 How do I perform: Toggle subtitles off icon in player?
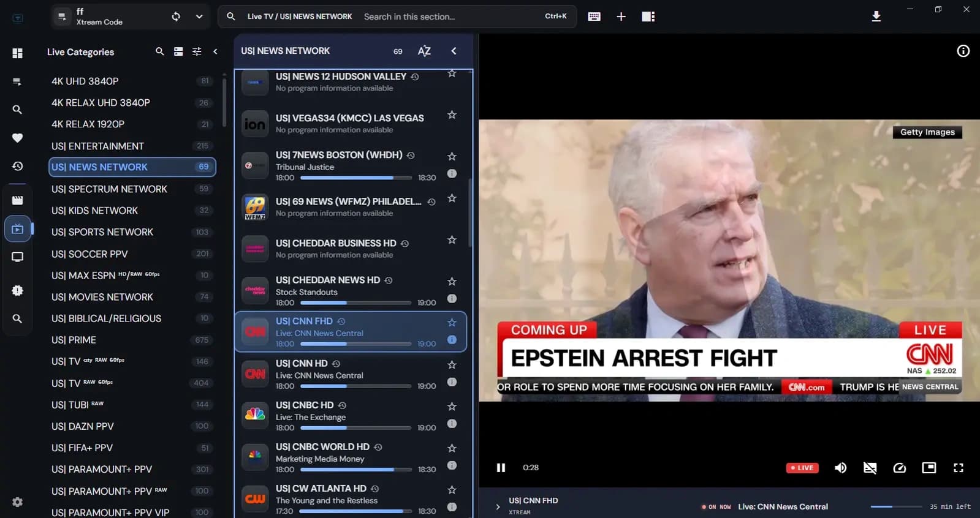pyautogui.click(x=870, y=468)
